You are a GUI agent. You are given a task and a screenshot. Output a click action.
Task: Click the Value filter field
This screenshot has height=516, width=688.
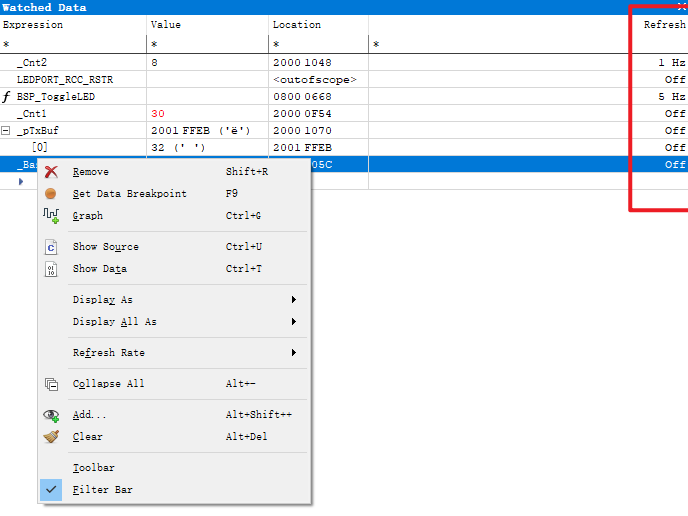point(208,44)
